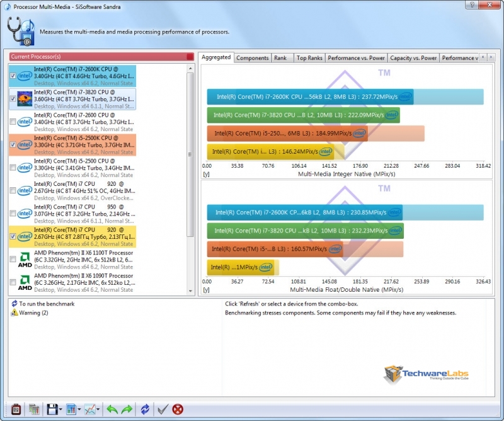Check the Core i7-2600 CPU checkbox

point(13,122)
